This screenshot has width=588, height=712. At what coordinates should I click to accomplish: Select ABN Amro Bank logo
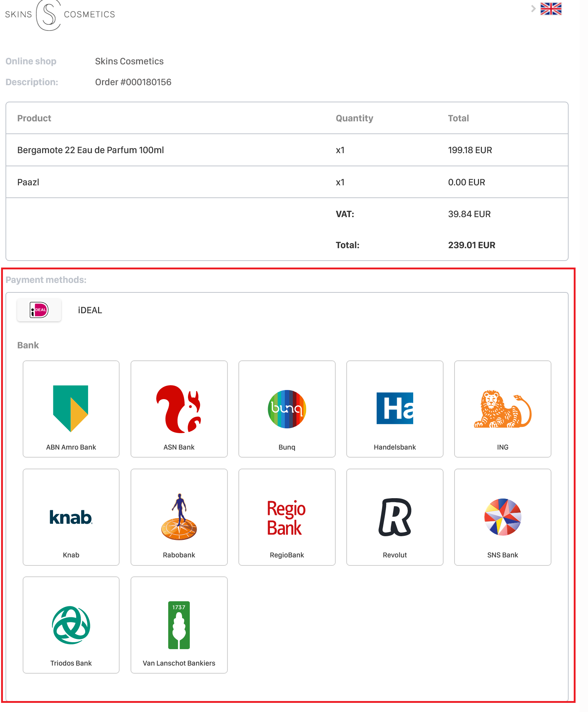pos(71,408)
